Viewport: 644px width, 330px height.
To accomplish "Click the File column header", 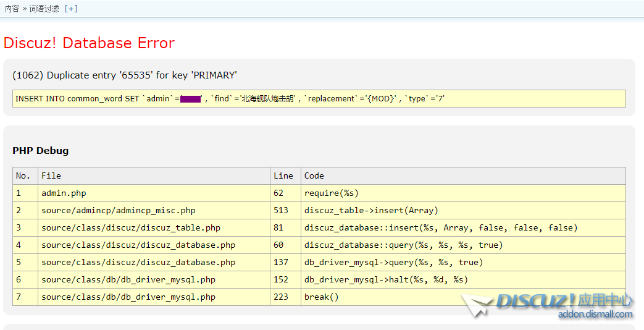I will [154, 176].
